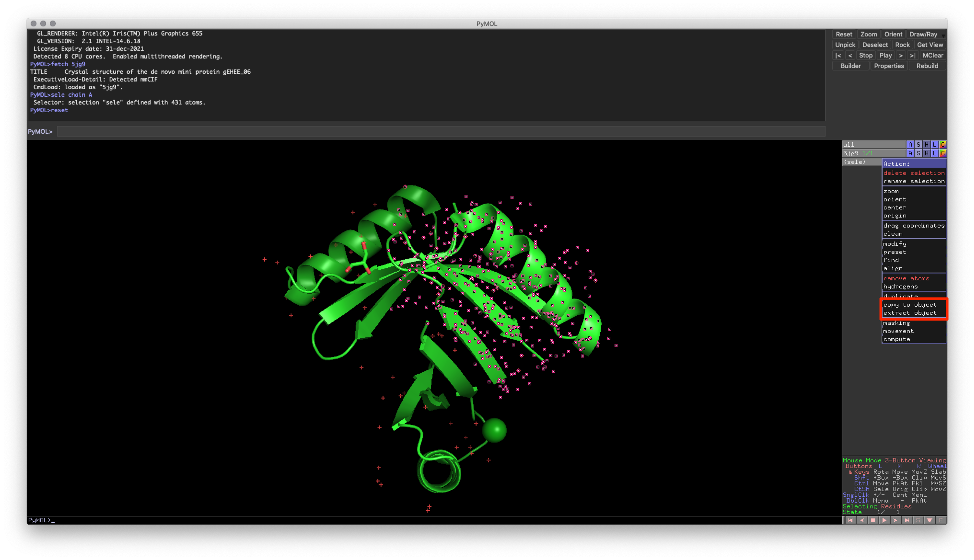Open the Properties button
Image resolution: width=974 pixels, height=560 pixels.
tap(889, 66)
